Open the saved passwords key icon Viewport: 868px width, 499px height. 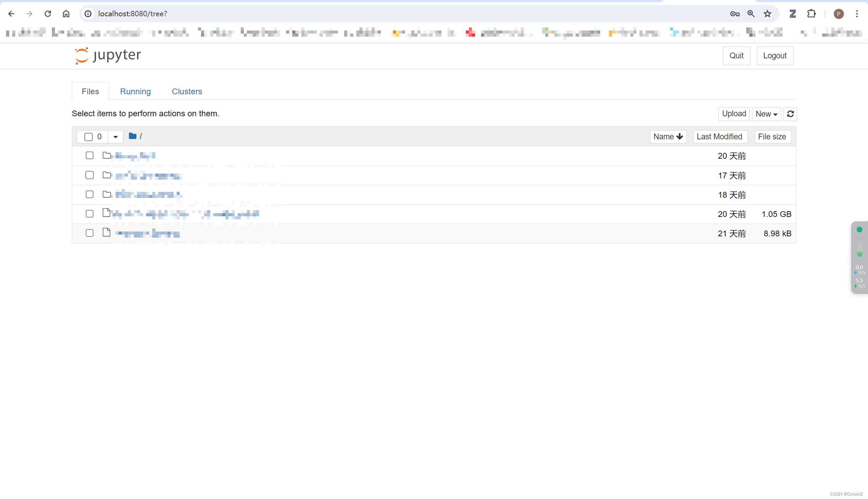(734, 14)
